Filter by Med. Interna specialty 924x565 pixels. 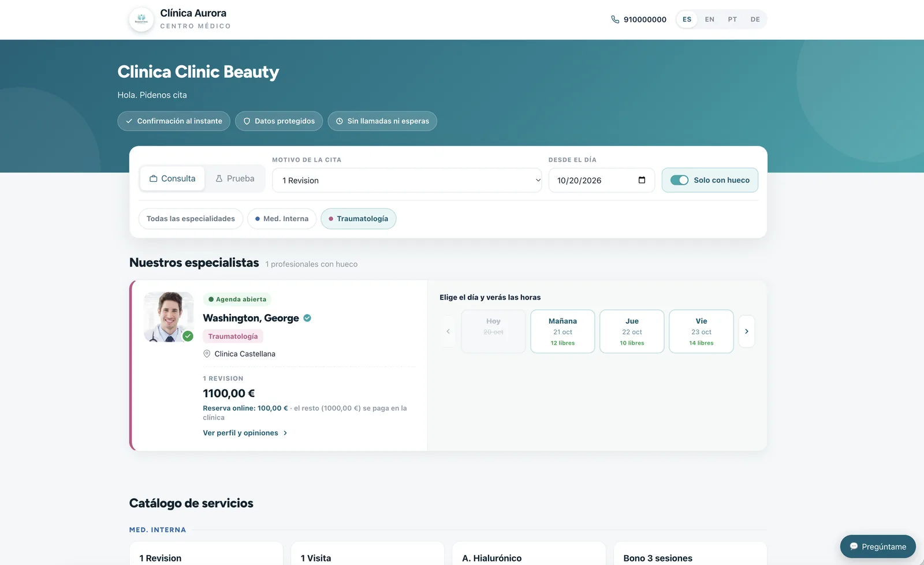click(282, 219)
